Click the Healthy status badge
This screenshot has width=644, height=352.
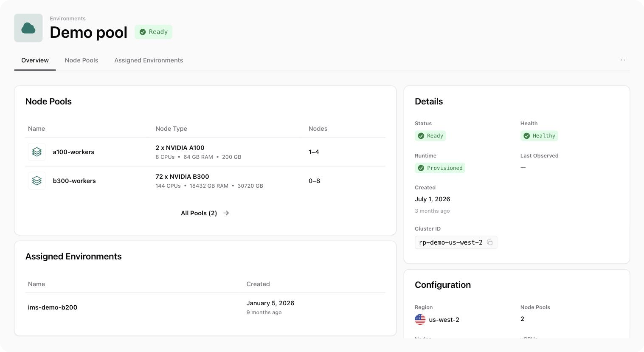tap(539, 136)
